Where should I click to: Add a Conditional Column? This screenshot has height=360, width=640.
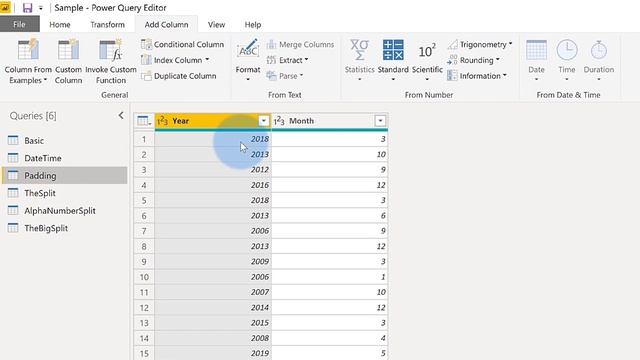[182, 44]
